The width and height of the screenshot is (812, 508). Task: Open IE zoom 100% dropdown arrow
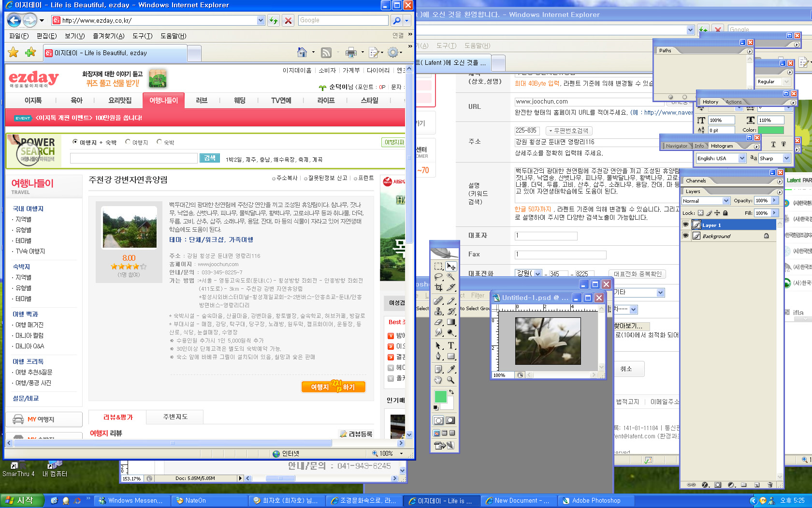[401, 453]
